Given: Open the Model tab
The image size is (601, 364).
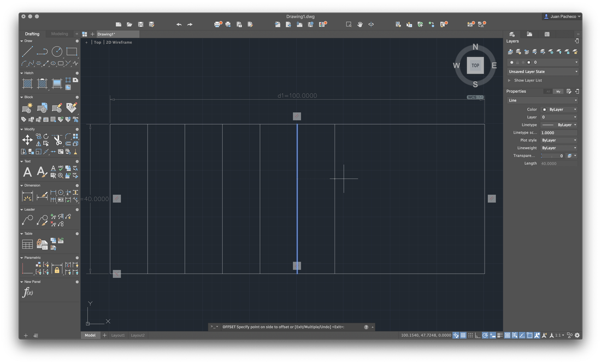Looking at the screenshot, I should click(90, 335).
